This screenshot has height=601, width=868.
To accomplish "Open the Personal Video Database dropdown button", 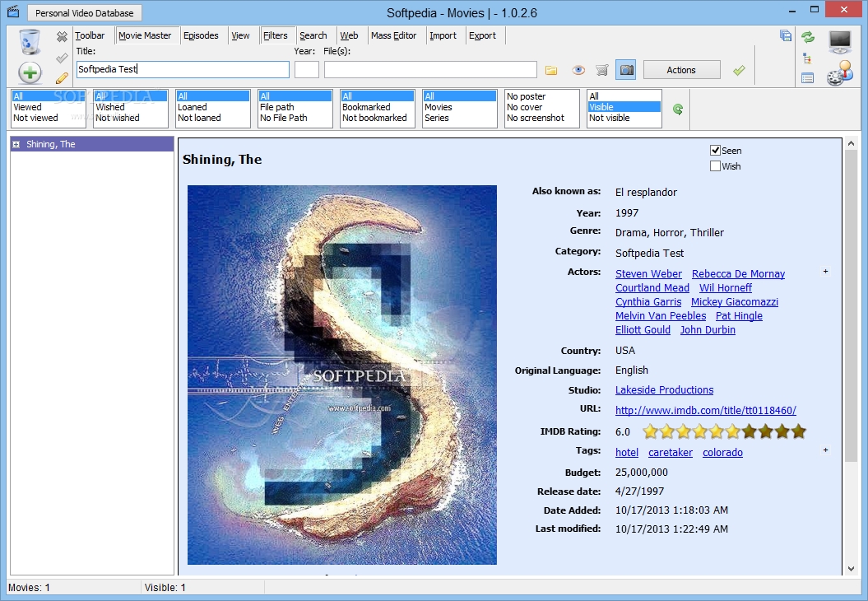I will 84,12.
